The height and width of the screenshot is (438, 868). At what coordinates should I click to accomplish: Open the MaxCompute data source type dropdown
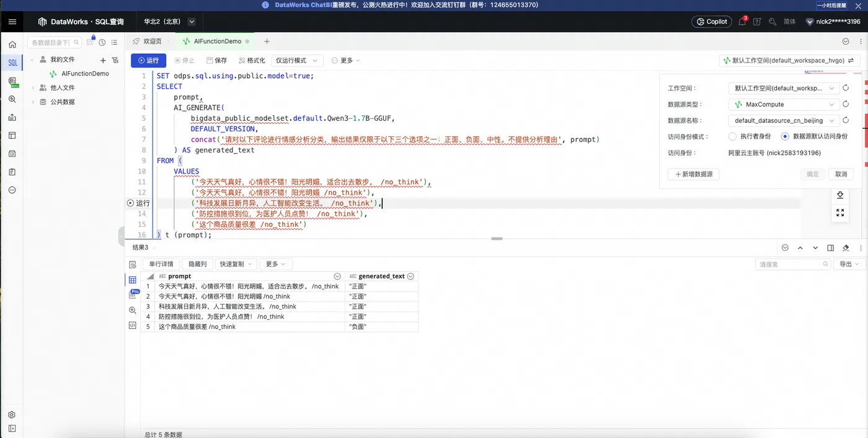click(784, 105)
